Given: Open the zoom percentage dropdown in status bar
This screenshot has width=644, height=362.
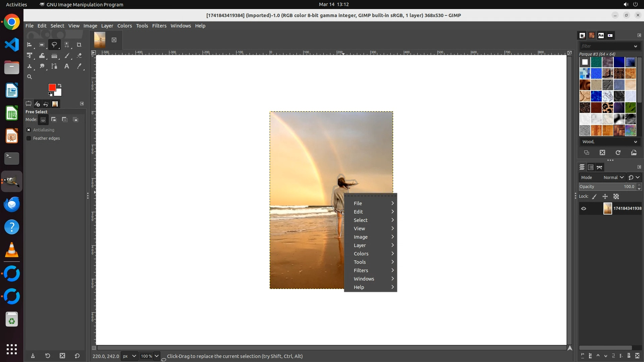Looking at the screenshot, I should (156, 356).
